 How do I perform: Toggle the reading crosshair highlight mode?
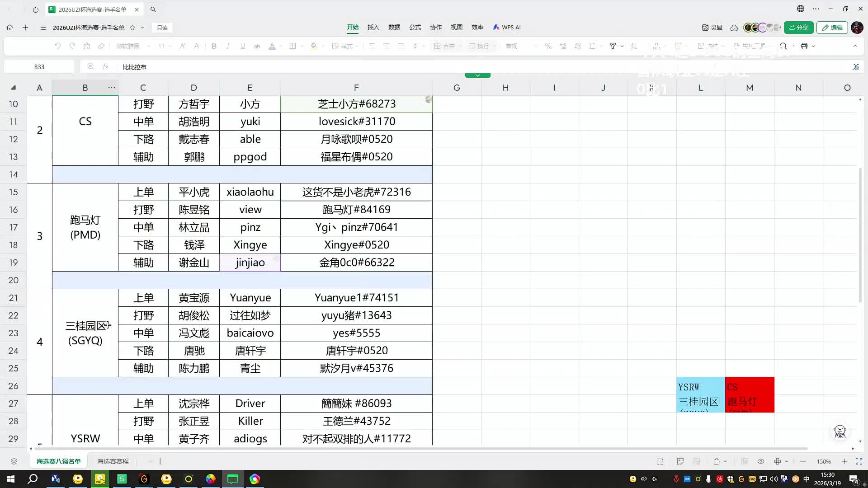[778, 461]
